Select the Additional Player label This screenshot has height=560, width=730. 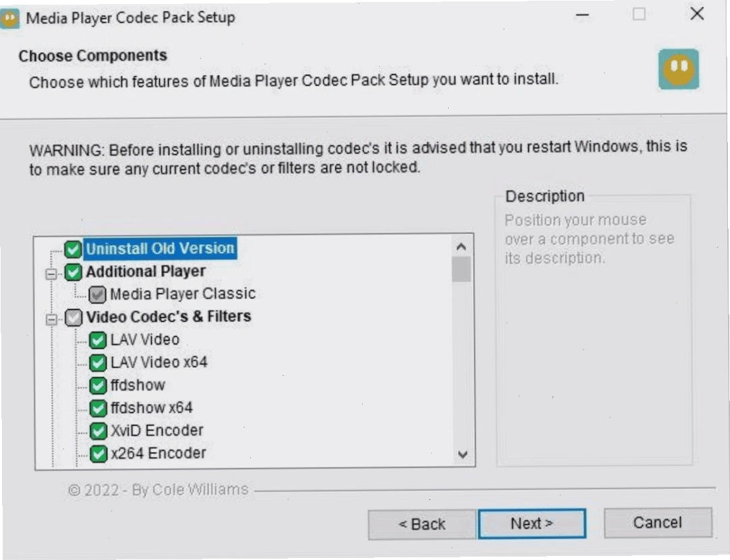146,271
